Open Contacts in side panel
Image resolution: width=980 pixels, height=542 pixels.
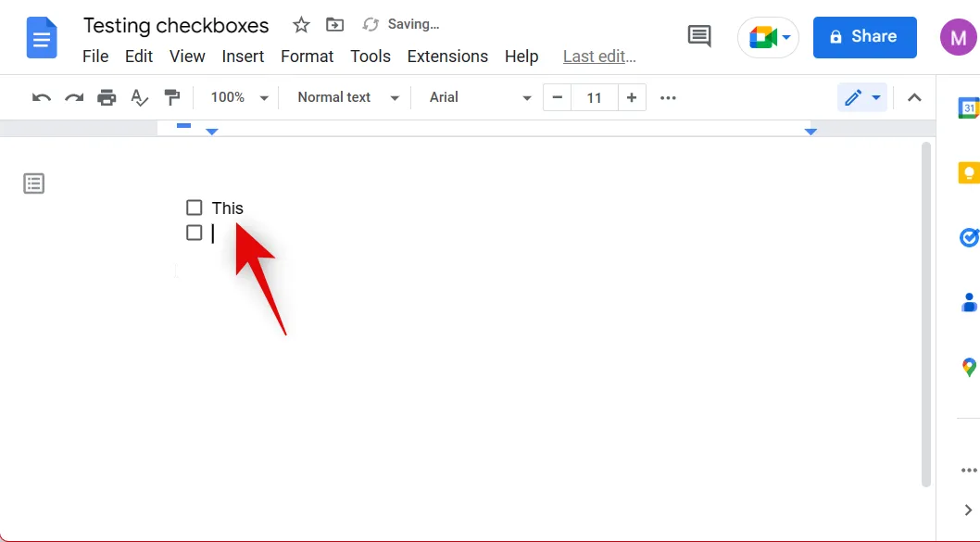click(x=969, y=303)
